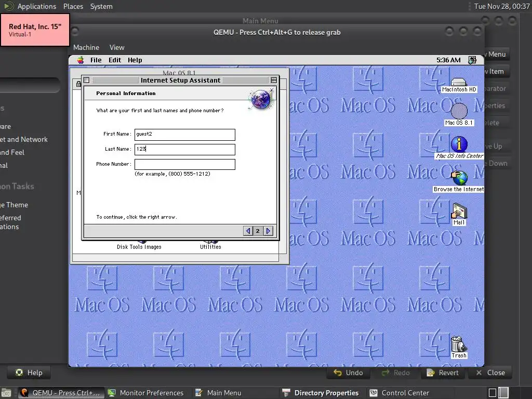The height and width of the screenshot is (399, 532).
Task: Click the Internet Setup Assistant close box
Action: pyautogui.click(x=87, y=80)
